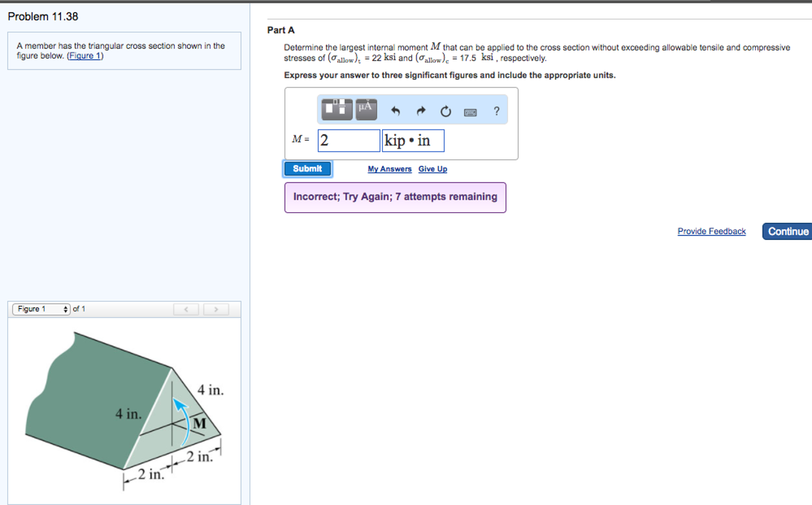Submit the answer for Part A
This screenshot has width=812, height=505.
[x=308, y=169]
